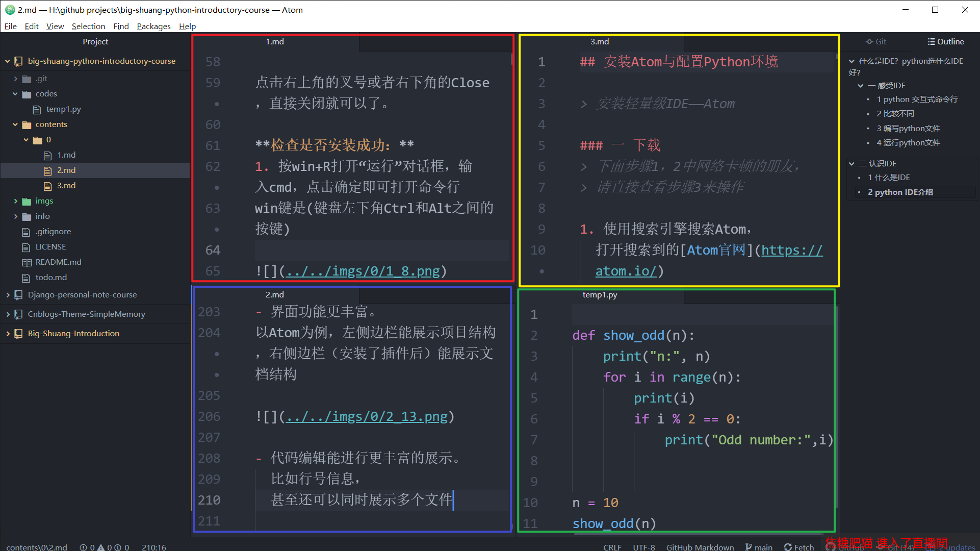Click the atom.io hyperlink in 3.md

626,271
